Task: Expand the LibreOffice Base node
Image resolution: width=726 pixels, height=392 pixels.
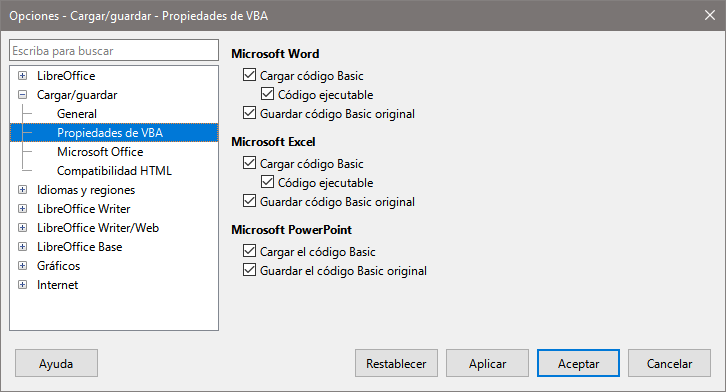Action: click(x=22, y=246)
